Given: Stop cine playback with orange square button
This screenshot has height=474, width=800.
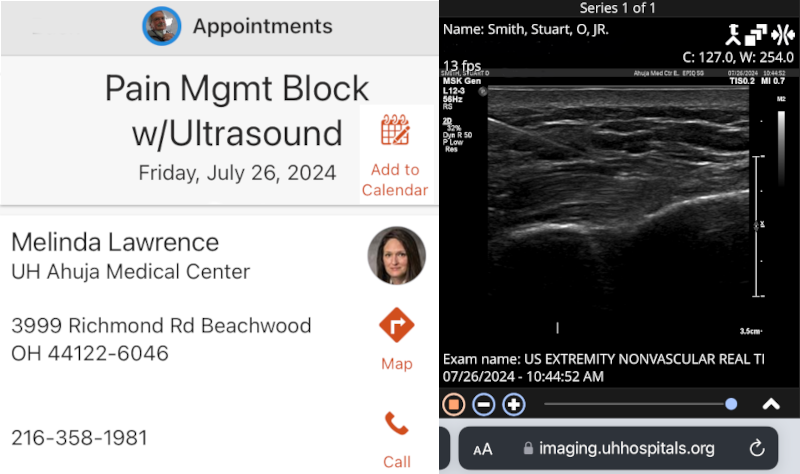Looking at the screenshot, I should (x=454, y=404).
